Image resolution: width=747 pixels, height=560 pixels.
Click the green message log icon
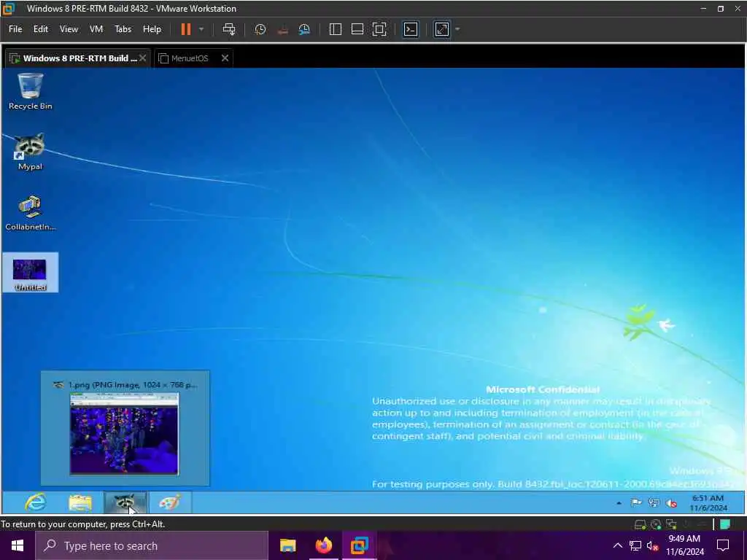725,524
